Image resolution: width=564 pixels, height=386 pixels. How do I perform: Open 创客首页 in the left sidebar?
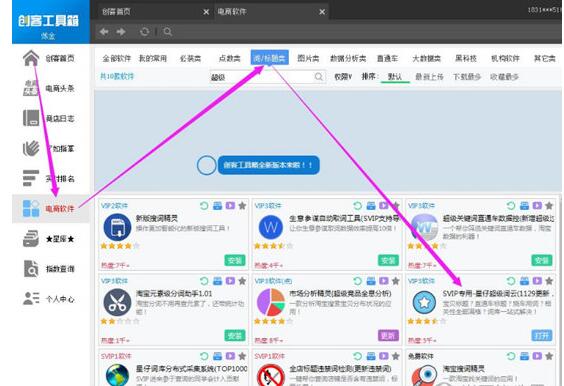click(49, 58)
